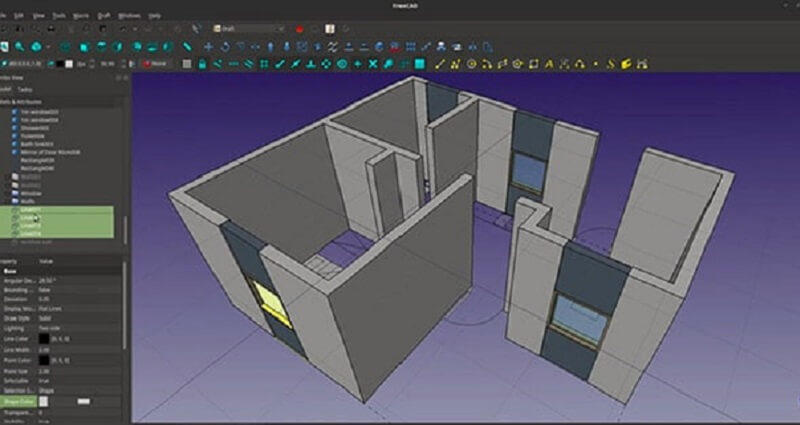800x425 pixels.
Task: Open the Draft menu
Action: click(102, 16)
